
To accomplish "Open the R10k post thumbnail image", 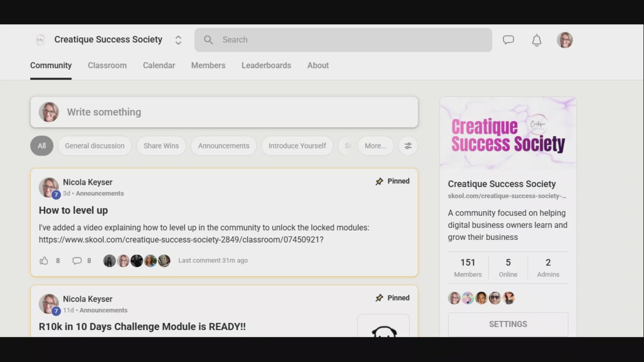I will point(383,326).
